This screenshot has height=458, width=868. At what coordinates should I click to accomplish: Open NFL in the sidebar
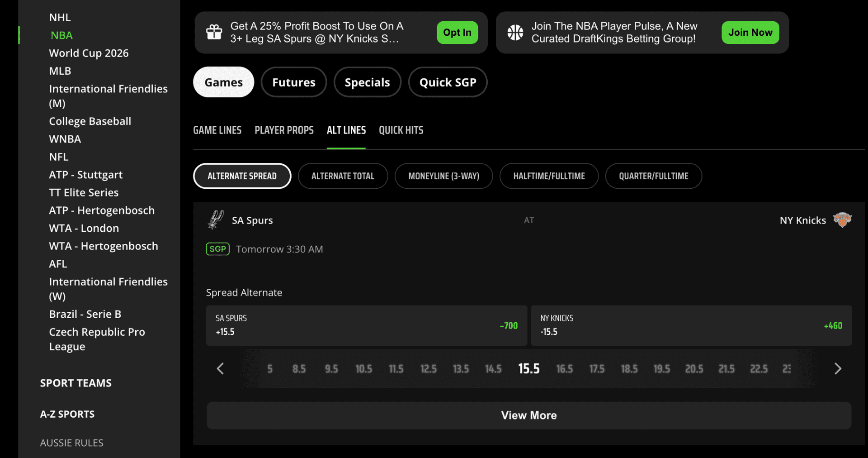tap(59, 157)
